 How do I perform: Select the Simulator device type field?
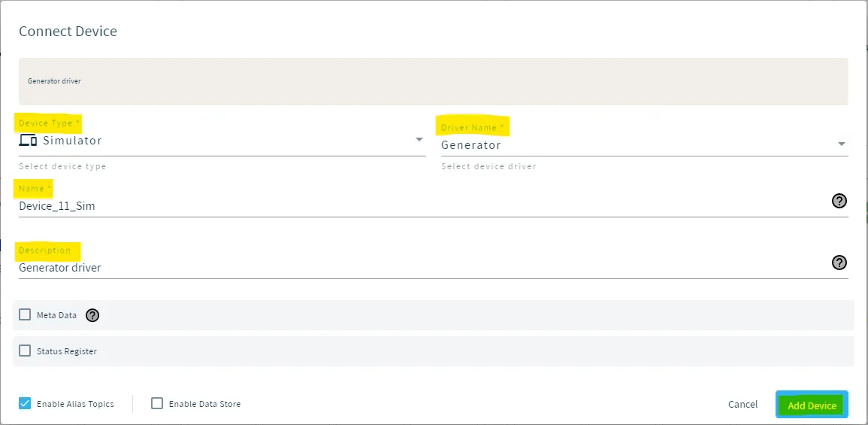(x=222, y=141)
